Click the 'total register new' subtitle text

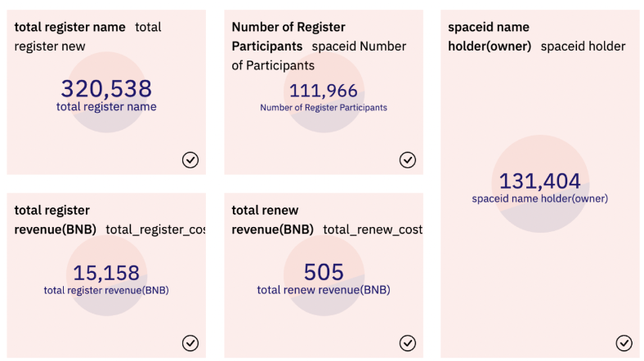pos(88,37)
